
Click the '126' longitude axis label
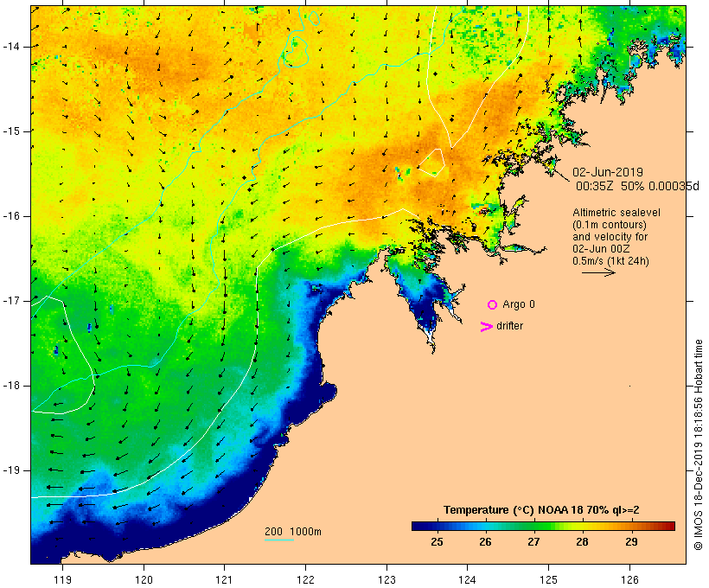[x=629, y=580]
